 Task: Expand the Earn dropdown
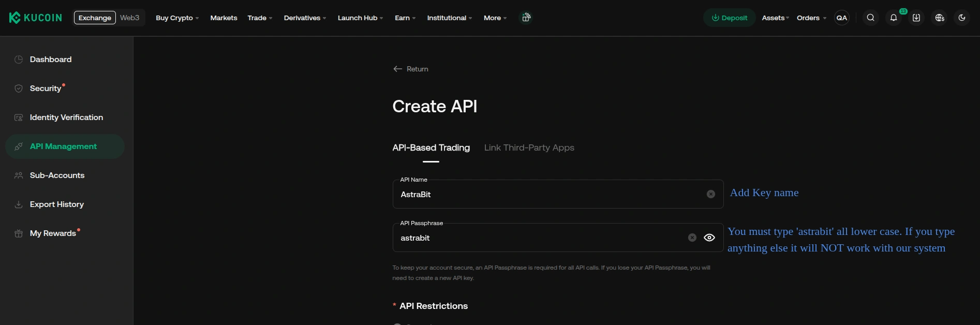[405, 18]
